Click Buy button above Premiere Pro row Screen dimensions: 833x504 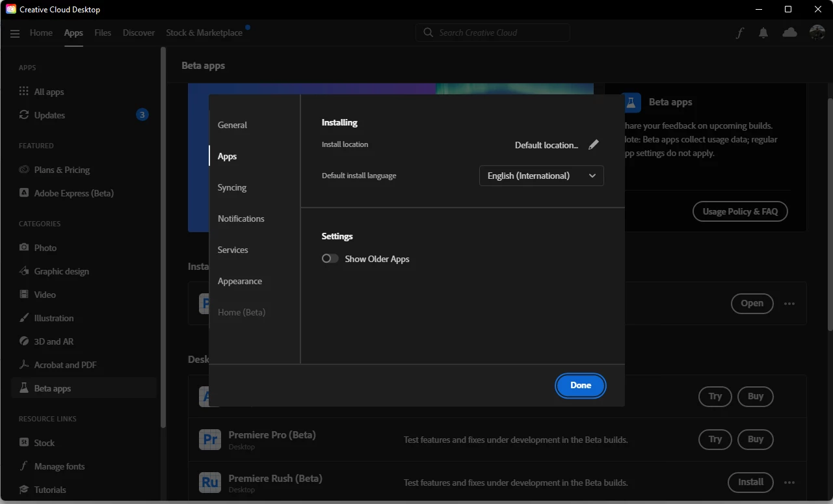tap(756, 396)
